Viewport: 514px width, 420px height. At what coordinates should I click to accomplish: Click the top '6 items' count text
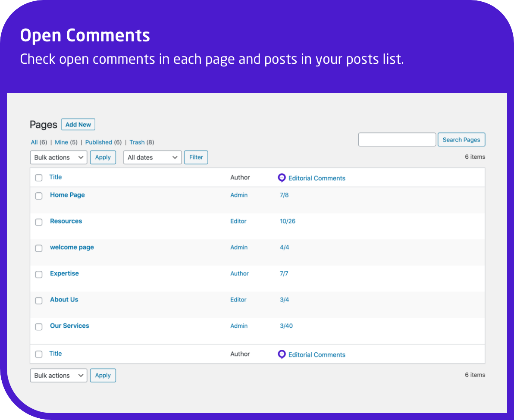pyautogui.click(x=475, y=157)
